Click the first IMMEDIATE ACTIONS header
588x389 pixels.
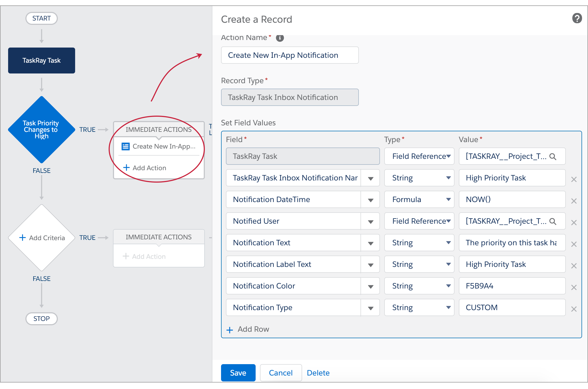point(159,129)
